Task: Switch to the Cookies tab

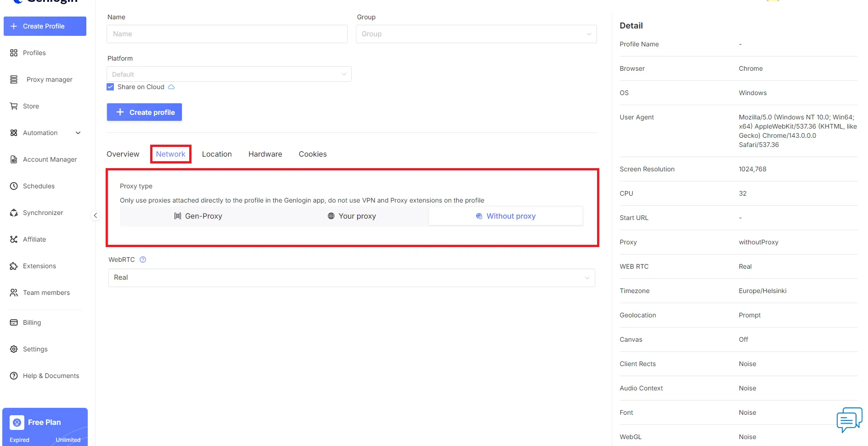Action: click(312, 154)
